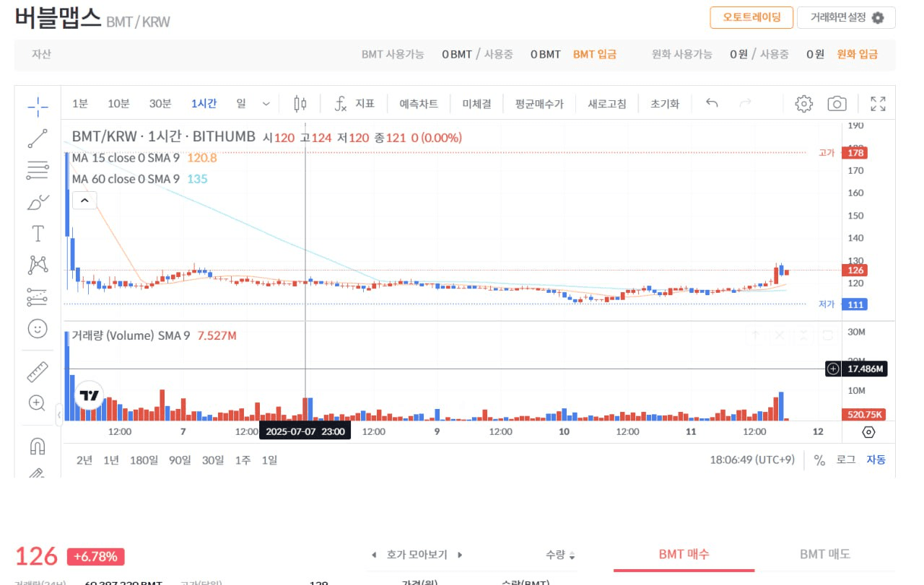The width and height of the screenshot is (924, 585).
Task: Open the emoji icons tool
Action: 38,329
